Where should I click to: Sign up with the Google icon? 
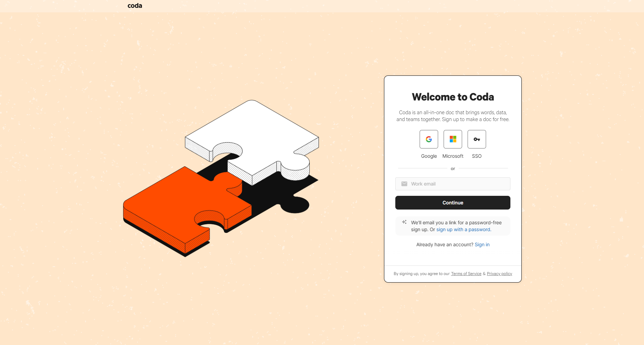429,139
